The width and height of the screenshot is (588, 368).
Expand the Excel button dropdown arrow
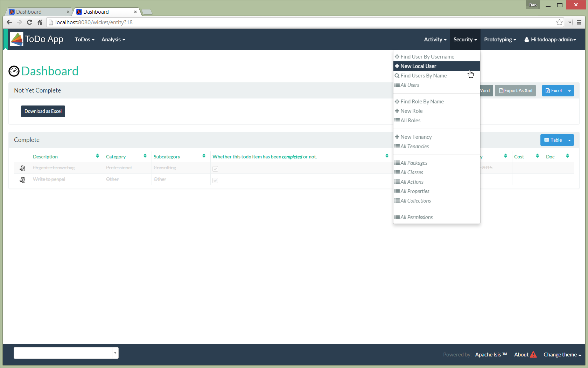569,91
